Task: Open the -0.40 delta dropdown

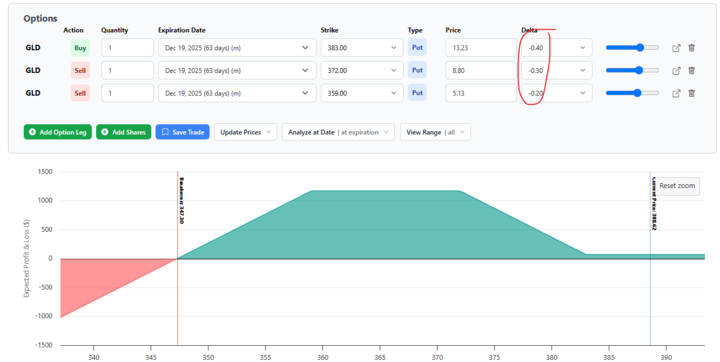Action: click(x=557, y=48)
